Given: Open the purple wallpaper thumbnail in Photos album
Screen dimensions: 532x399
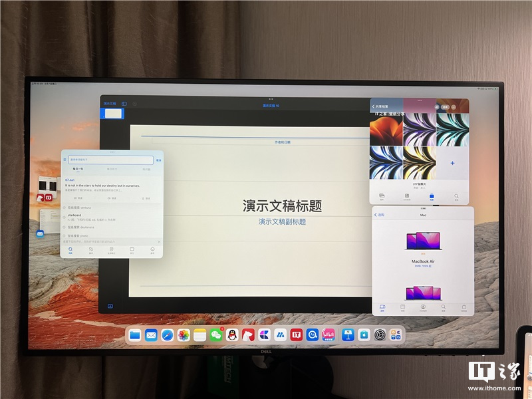Looking at the screenshot, I should 420,129.
